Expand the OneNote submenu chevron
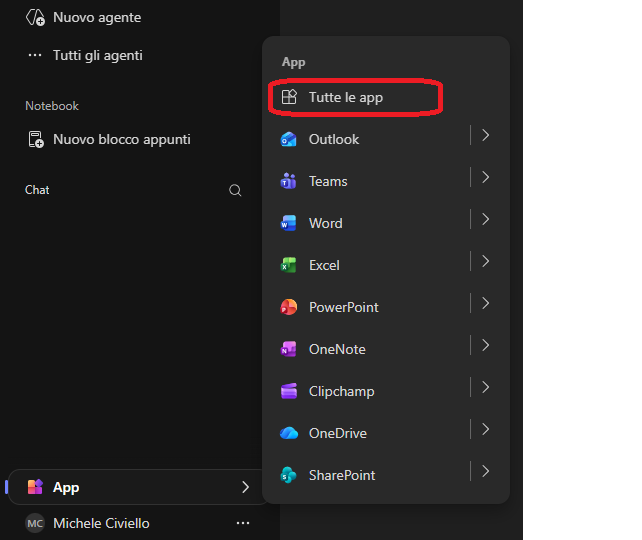 coord(486,346)
